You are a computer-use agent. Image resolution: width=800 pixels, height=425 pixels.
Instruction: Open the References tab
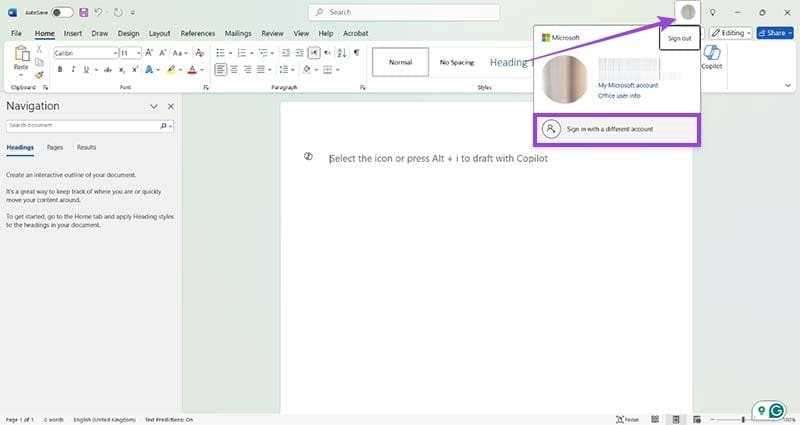[x=197, y=33]
